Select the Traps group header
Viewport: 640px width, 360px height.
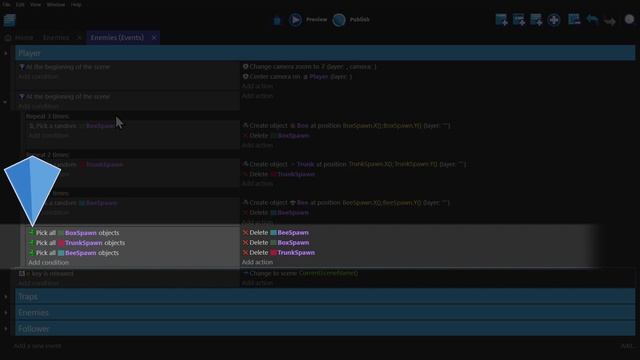[x=325, y=296]
